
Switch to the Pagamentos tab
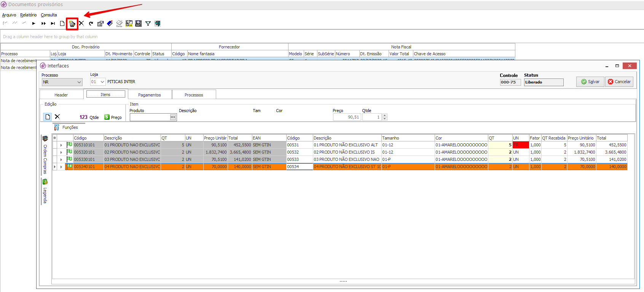click(149, 95)
